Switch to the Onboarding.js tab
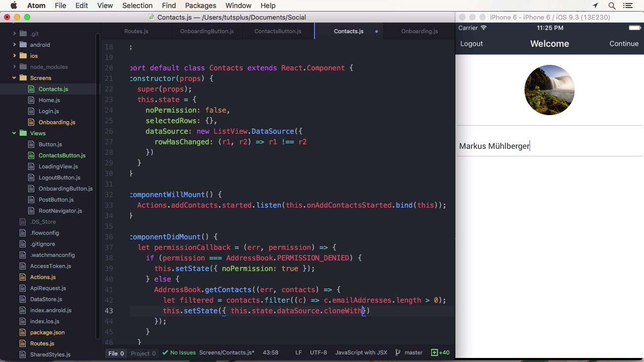Screen dimensions: 644x362 (420, 31)
